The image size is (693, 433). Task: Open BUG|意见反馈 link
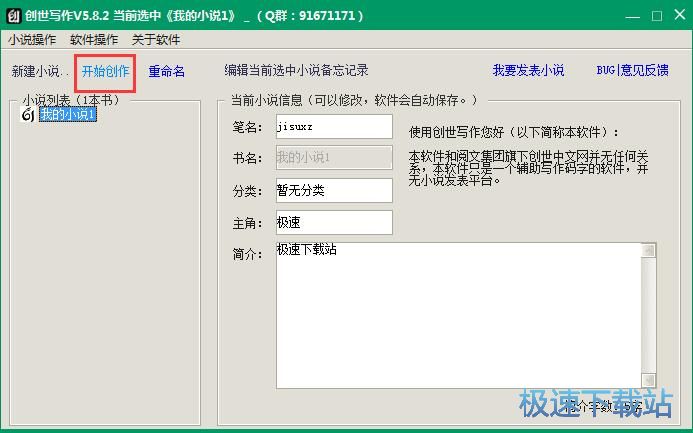(x=632, y=70)
